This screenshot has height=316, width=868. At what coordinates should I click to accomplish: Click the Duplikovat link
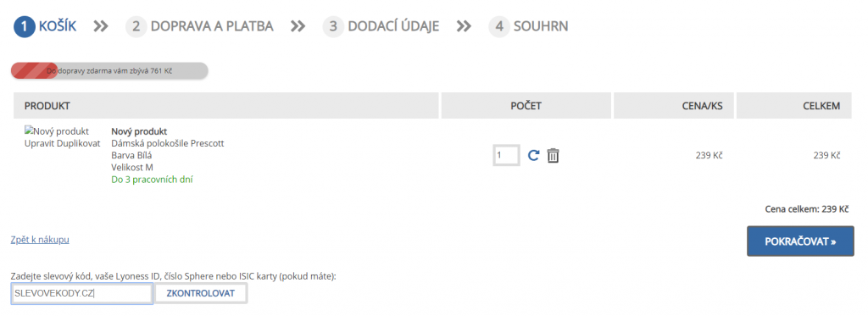pos(78,143)
